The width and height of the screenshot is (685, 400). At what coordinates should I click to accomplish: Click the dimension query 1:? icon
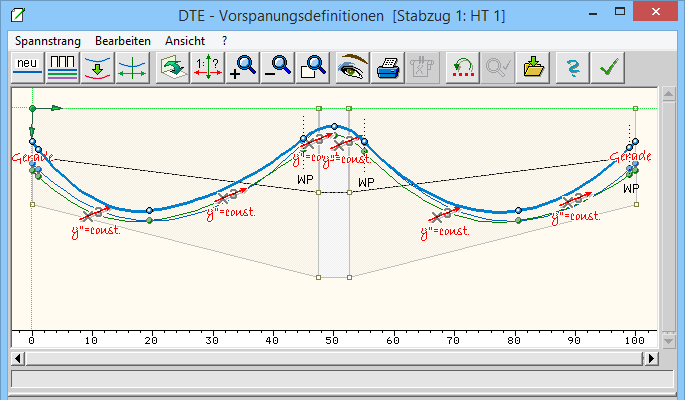point(208,67)
